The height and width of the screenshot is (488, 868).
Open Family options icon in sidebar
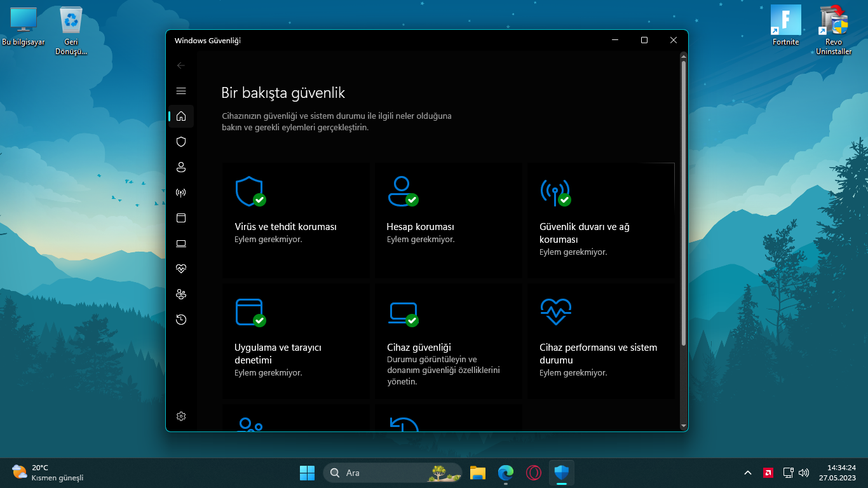click(x=181, y=294)
